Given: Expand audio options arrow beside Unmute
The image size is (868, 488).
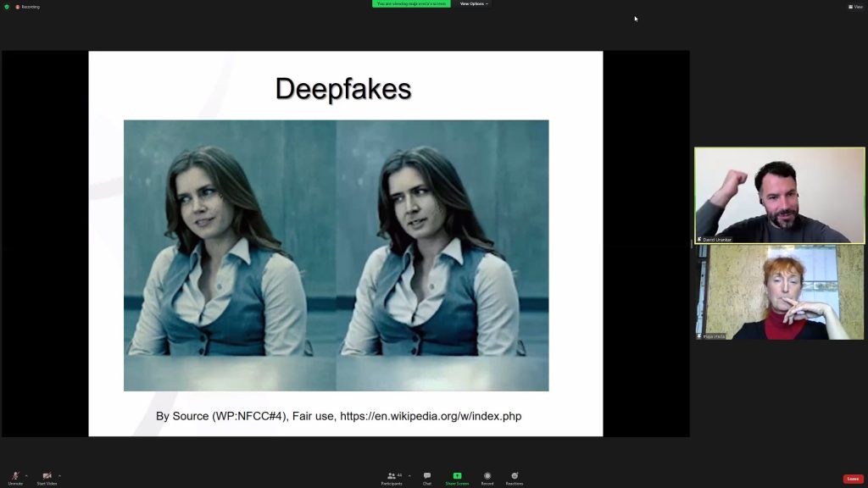Looking at the screenshot, I should (x=26, y=475).
